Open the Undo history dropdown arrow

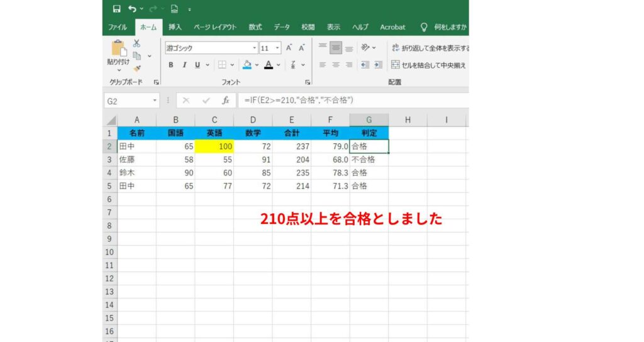(x=142, y=9)
